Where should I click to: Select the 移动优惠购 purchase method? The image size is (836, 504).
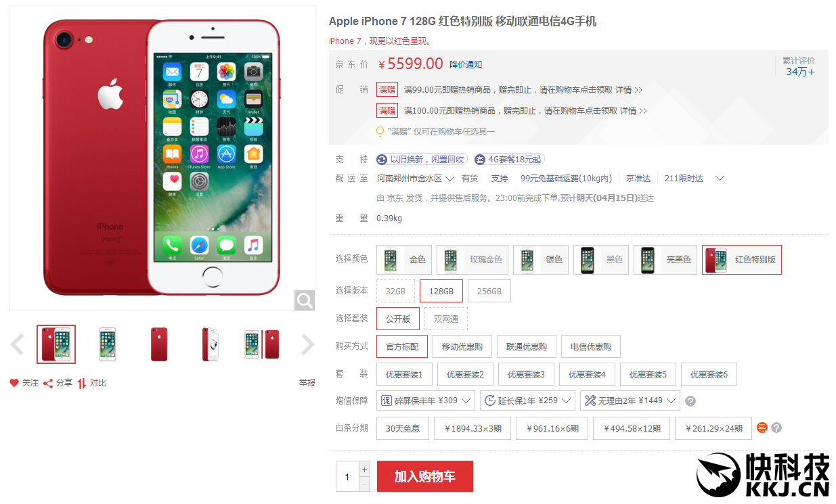pyautogui.click(x=462, y=346)
